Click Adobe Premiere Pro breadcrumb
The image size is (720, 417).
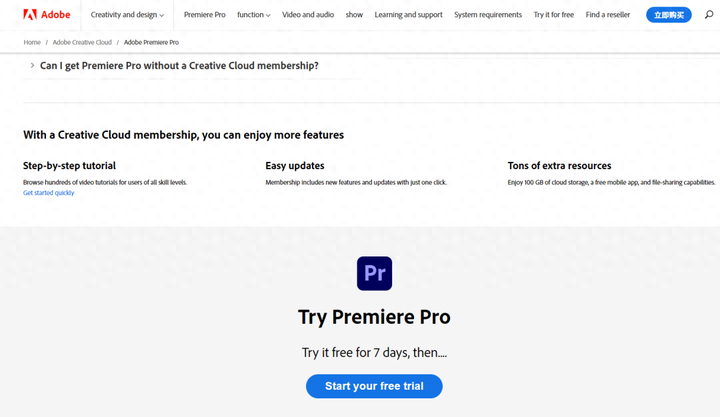tap(151, 42)
